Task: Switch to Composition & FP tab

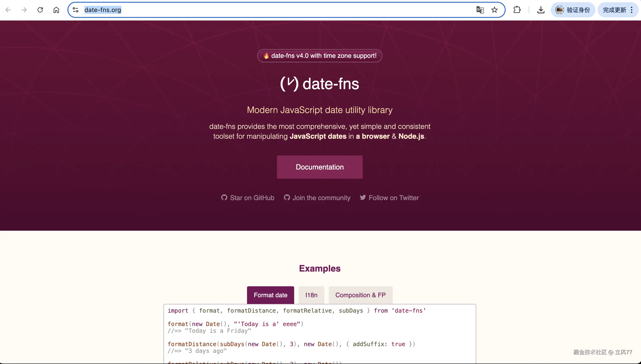Action: coord(360,295)
